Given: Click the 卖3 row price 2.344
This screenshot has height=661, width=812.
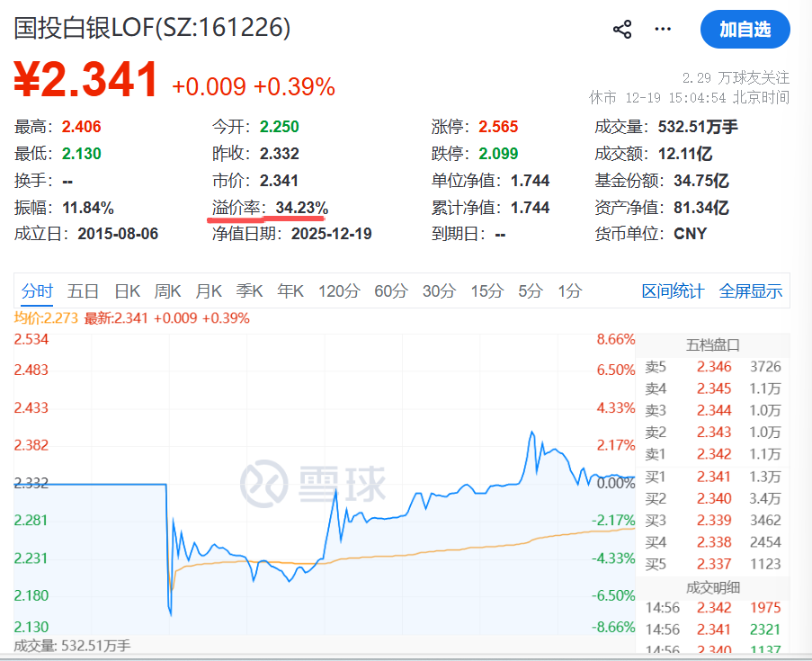Looking at the screenshot, I should (714, 410).
